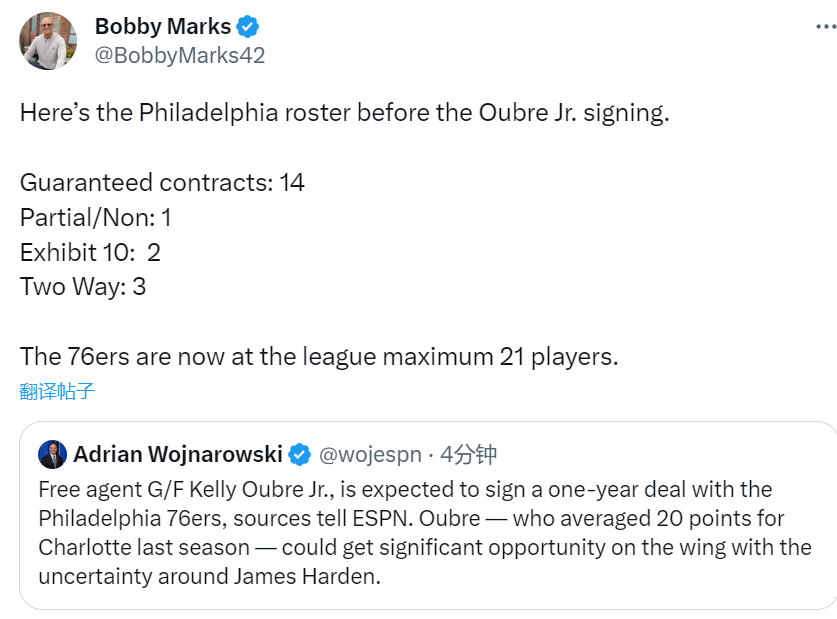Click the @wojespn handle
Image resolution: width=837 pixels, height=619 pixels.
point(370,455)
